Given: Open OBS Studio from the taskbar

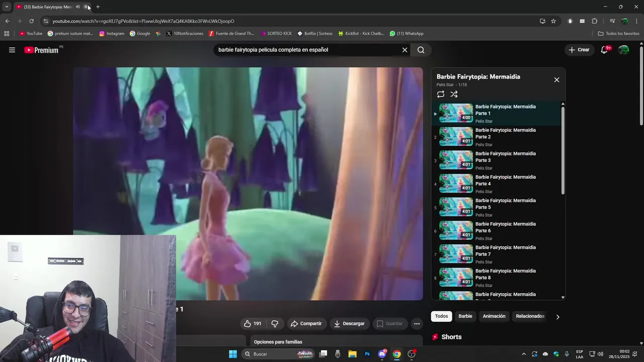Looking at the screenshot, I should [412, 354].
